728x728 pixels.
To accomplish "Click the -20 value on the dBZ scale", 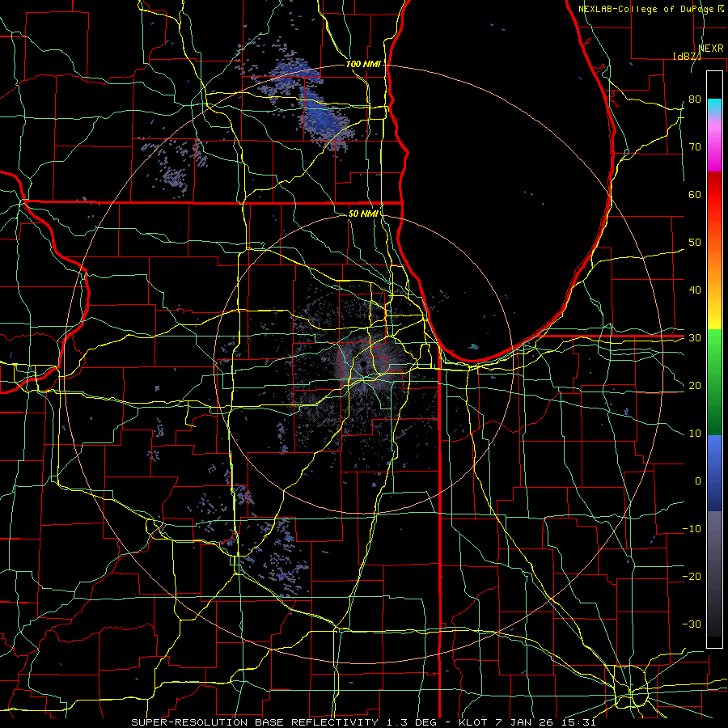I will click(692, 577).
